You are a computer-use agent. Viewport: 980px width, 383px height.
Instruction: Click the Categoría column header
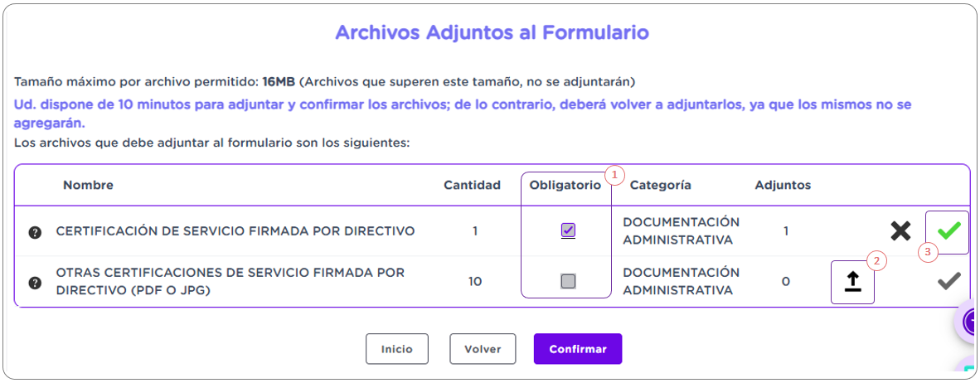(661, 185)
